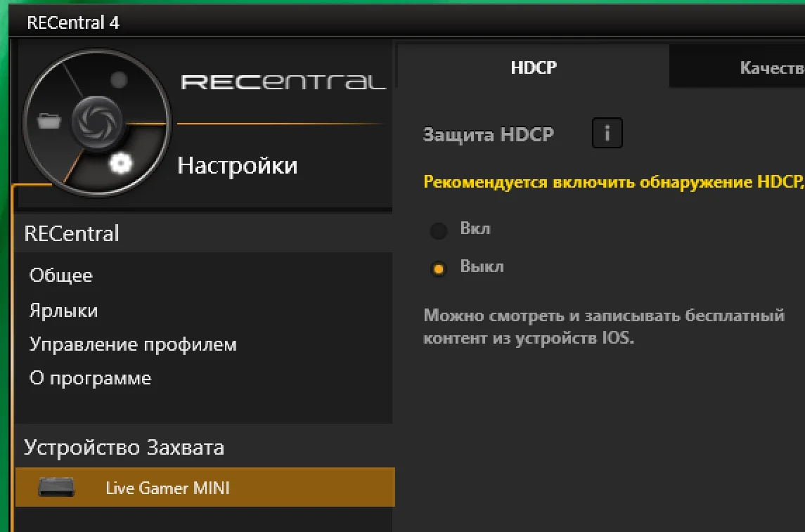Open Управление профилем section
The width and height of the screenshot is (805, 532).
133,344
